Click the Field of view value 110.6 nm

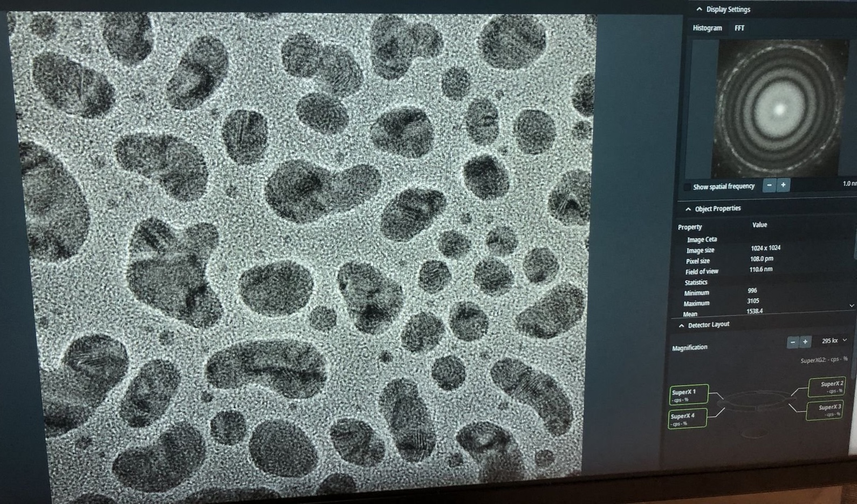pos(760,269)
